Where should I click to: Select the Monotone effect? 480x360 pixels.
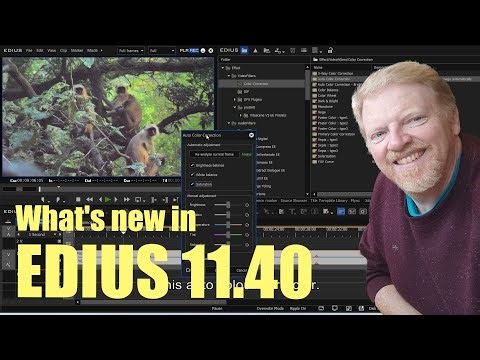[x=323, y=107]
